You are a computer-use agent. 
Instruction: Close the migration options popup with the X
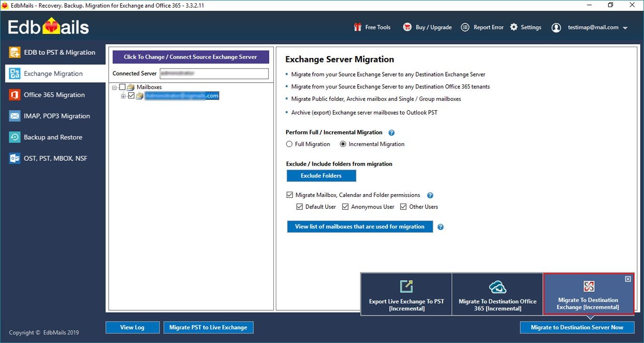[628, 279]
